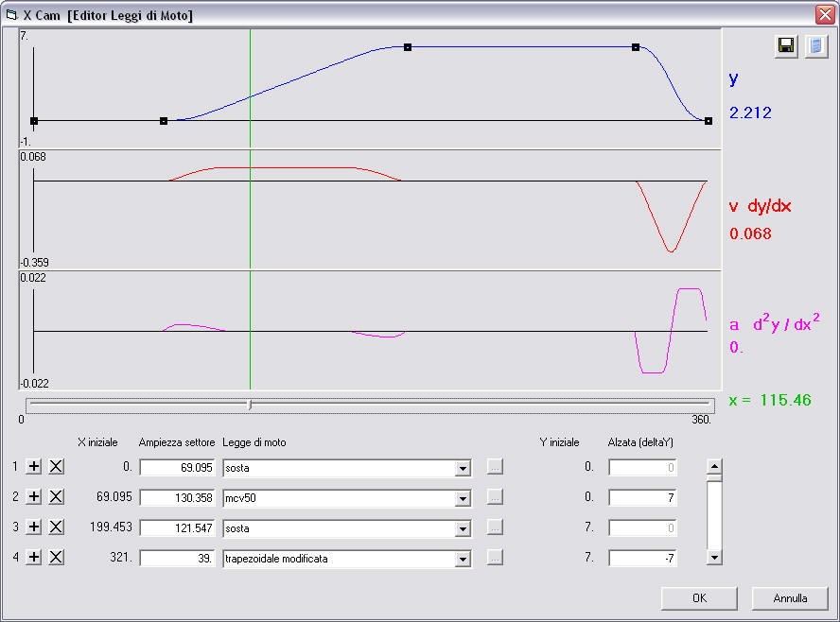Add a sector after row 4 with plus
Image resolution: width=840 pixels, height=622 pixels.
[34, 557]
